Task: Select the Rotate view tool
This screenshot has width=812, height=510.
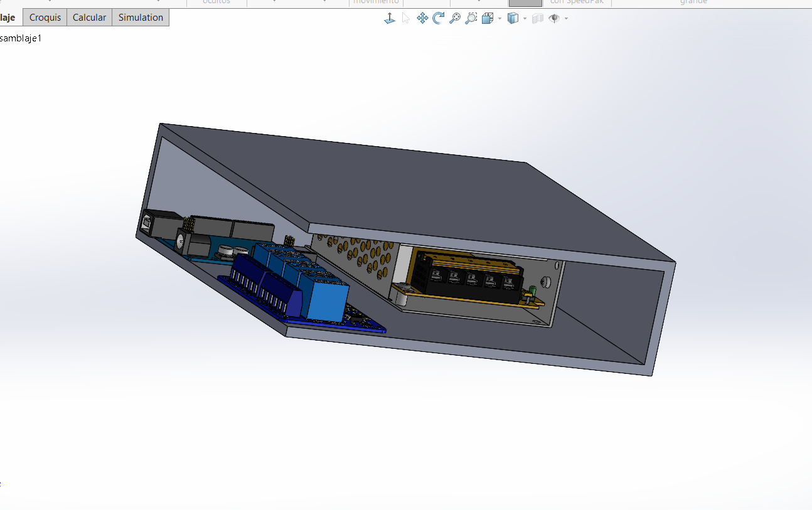Action: point(438,18)
